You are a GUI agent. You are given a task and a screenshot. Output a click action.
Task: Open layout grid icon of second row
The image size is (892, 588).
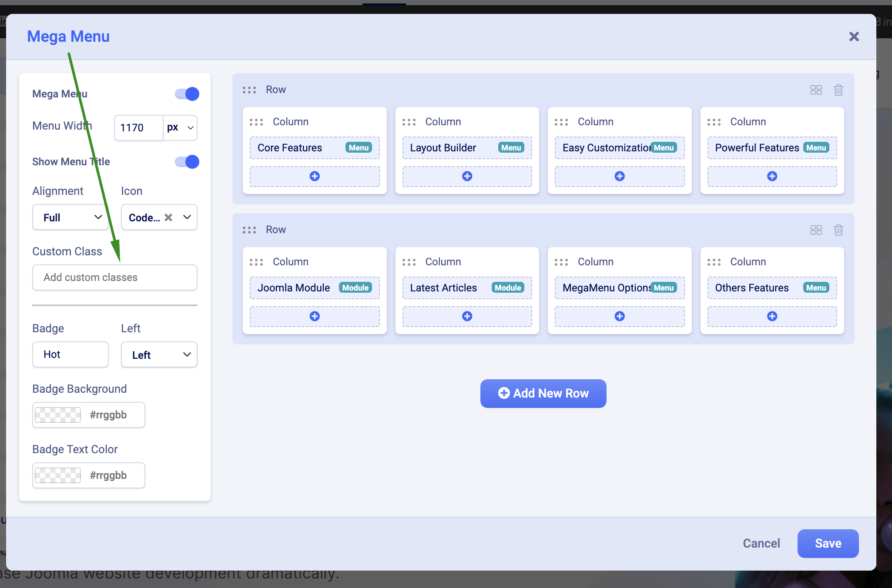[816, 230]
